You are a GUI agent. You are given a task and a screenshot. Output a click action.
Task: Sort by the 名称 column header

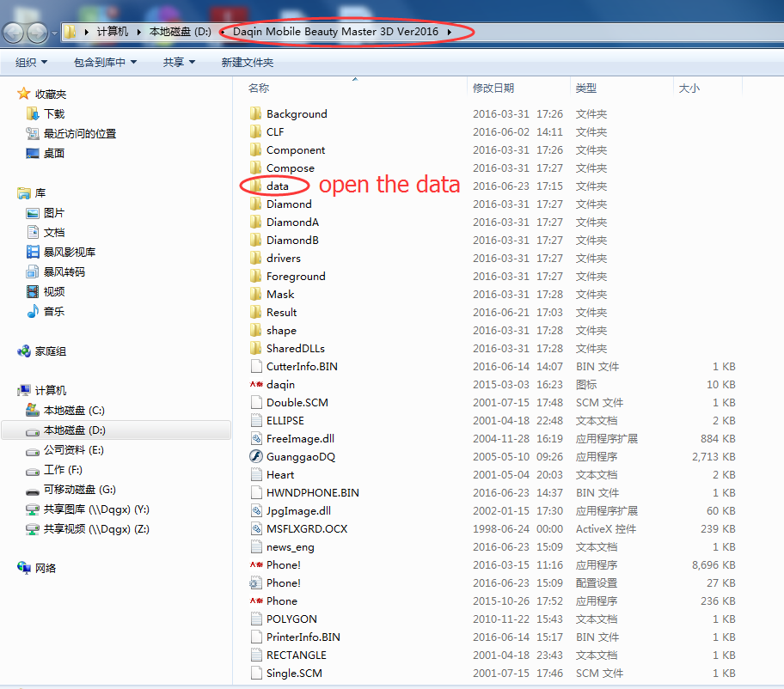point(259,88)
